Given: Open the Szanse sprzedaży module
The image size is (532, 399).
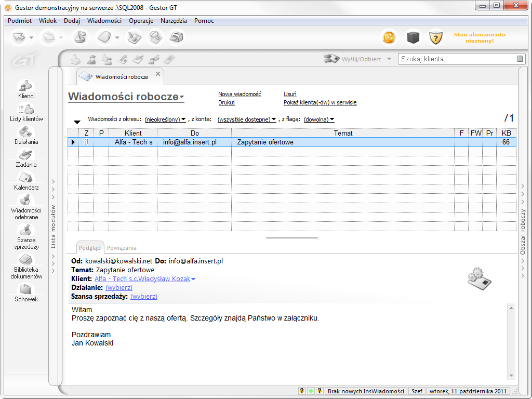Looking at the screenshot, I should pos(26,236).
